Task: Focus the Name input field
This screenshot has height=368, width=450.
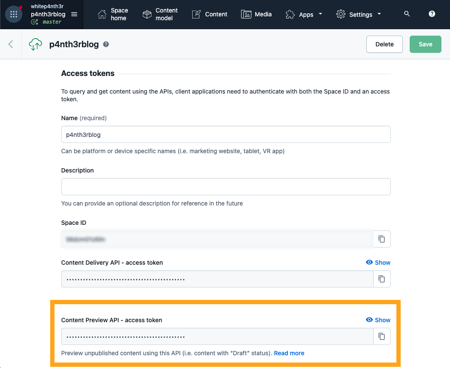Action: pos(226,135)
